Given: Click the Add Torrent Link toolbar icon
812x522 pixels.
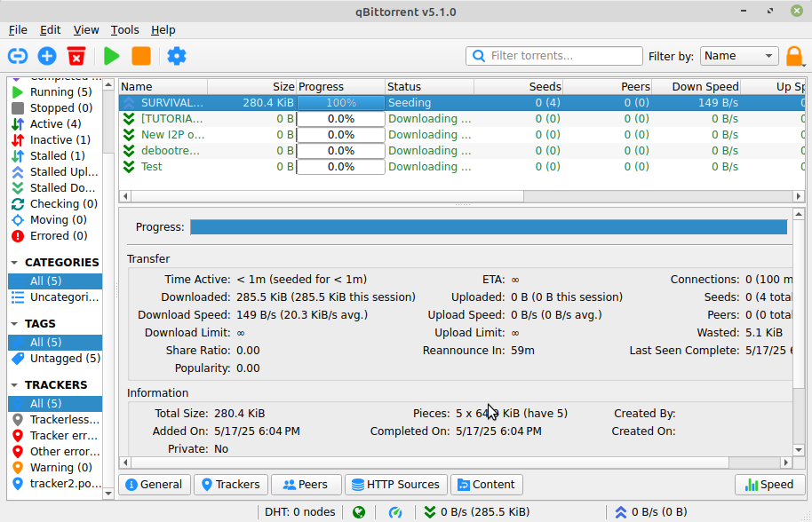Looking at the screenshot, I should pyautogui.click(x=18, y=56).
